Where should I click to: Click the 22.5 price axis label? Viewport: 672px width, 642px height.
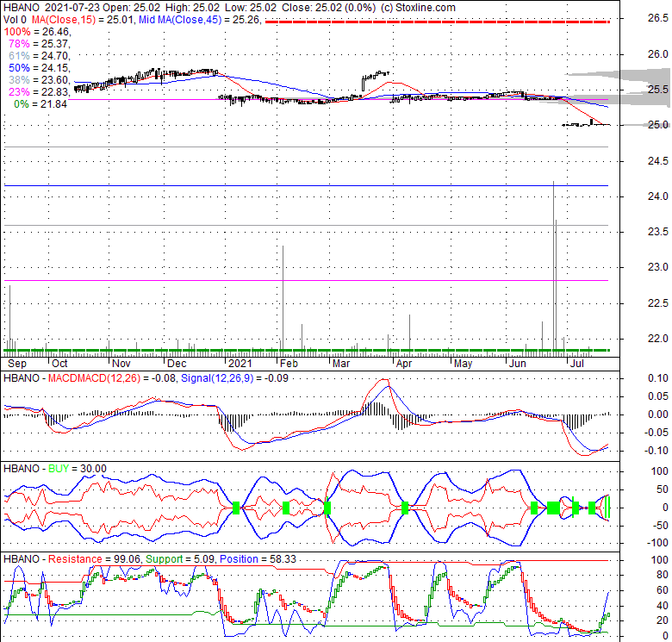[x=658, y=303]
